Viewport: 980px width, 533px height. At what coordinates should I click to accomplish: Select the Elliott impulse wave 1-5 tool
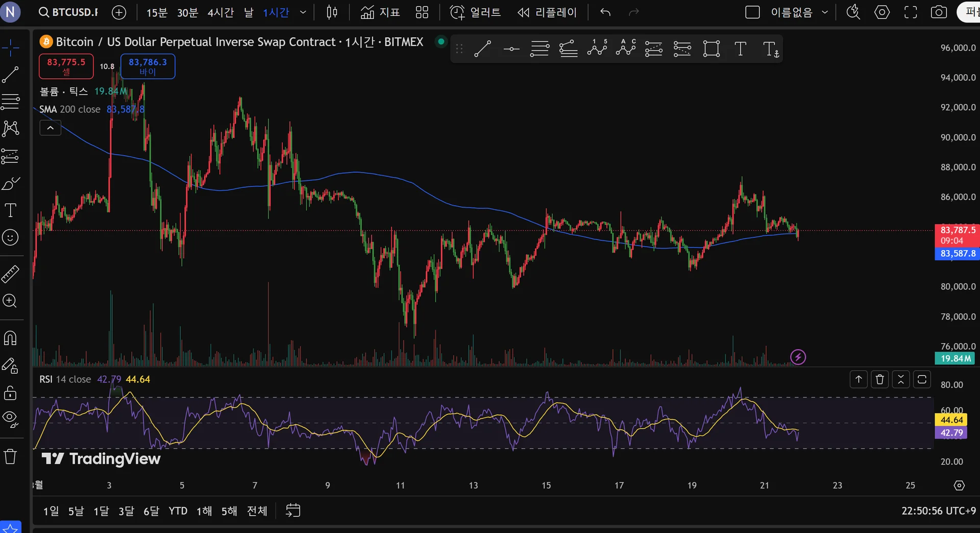(x=597, y=48)
